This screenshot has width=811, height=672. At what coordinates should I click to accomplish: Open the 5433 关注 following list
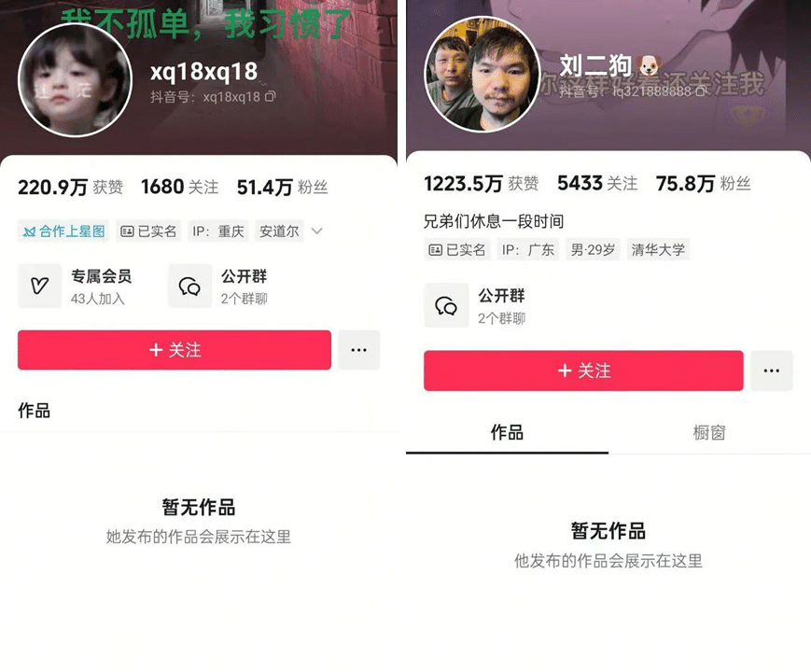(x=597, y=183)
